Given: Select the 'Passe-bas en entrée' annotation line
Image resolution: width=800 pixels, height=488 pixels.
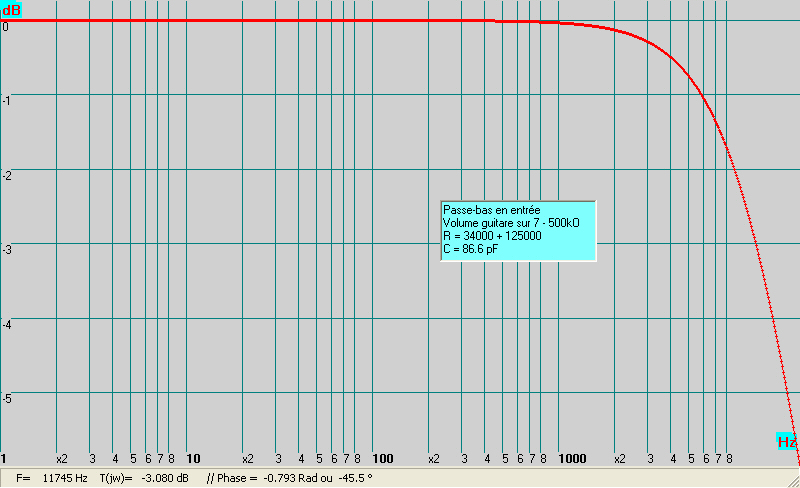Looking at the screenshot, I should 491,210.
